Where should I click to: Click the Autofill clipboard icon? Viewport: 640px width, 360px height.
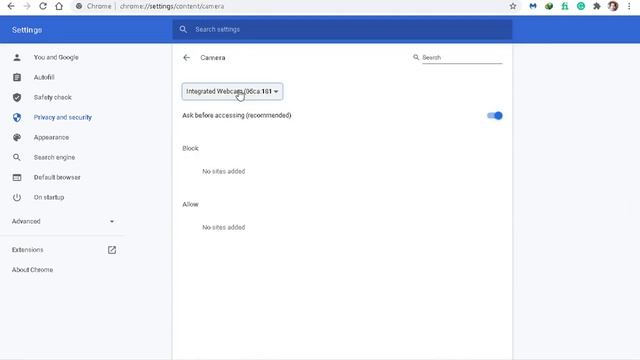pyautogui.click(x=17, y=78)
